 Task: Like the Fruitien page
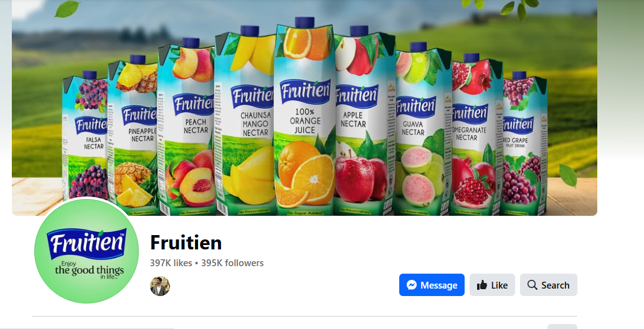click(492, 285)
